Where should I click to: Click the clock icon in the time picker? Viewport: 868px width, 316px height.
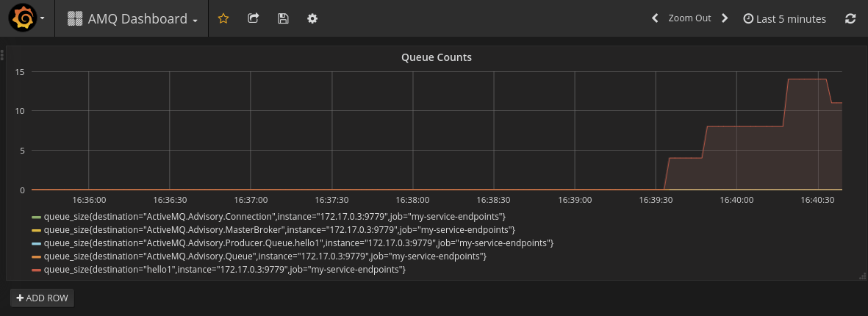pos(748,19)
